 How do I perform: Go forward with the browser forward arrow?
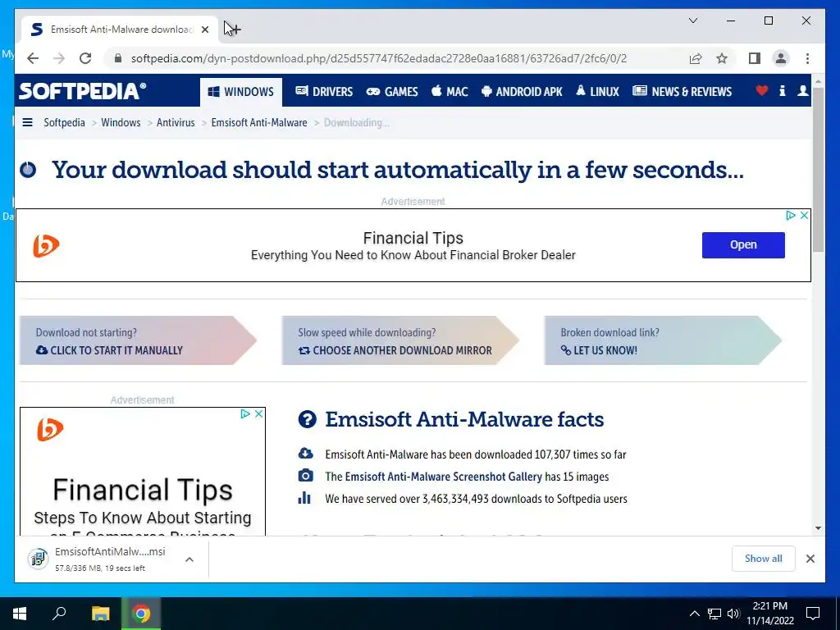point(59,58)
